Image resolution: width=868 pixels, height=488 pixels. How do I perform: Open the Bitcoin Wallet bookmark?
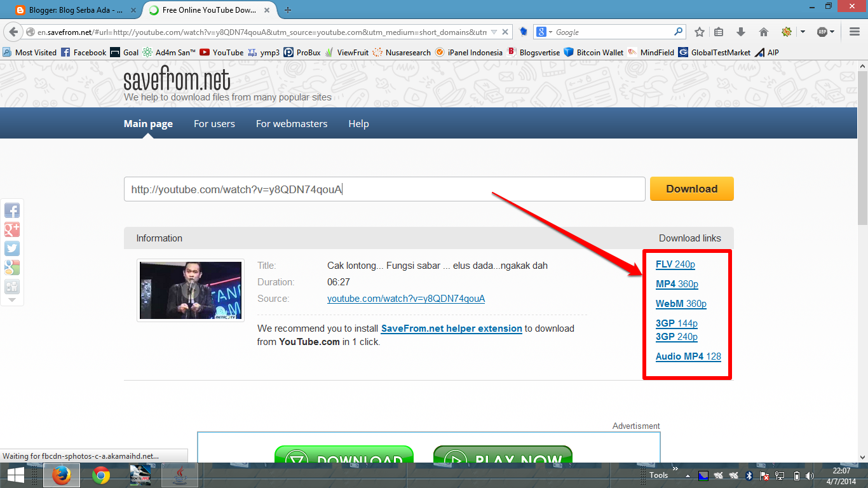click(x=594, y=53)
